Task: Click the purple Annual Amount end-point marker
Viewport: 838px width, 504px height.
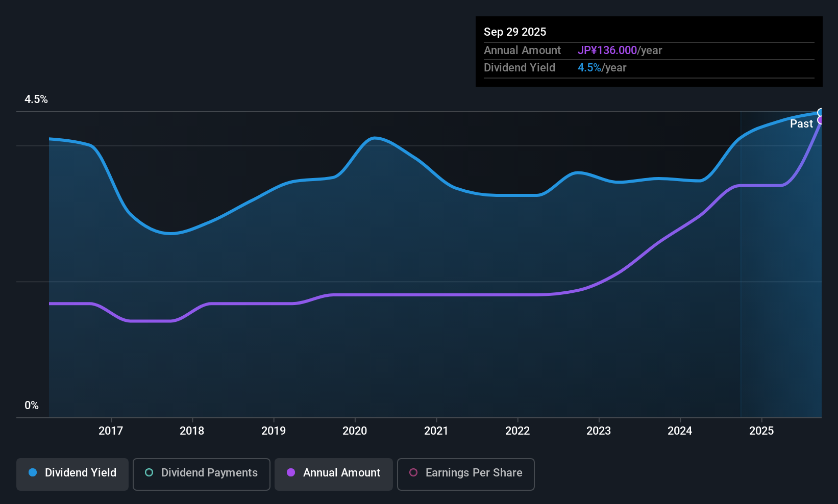Action: pos(821,120)
